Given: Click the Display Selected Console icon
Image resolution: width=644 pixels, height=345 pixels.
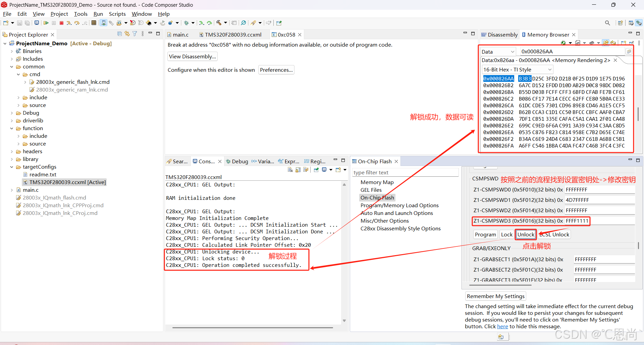Looking at the screenshot, I should pos(324,170).
